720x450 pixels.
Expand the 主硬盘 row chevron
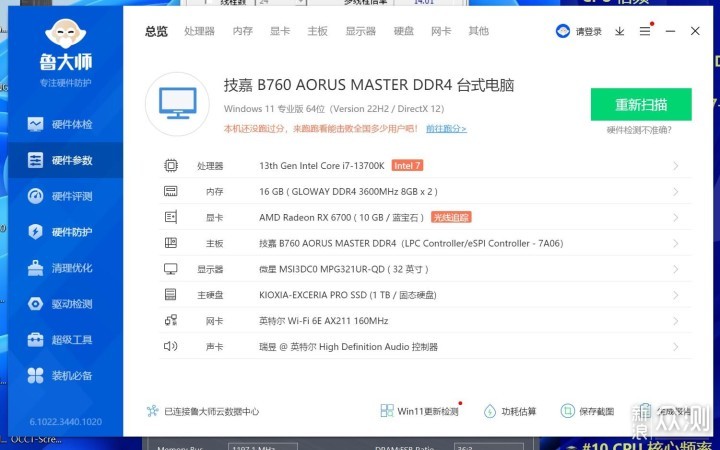pyautogui.click(x=675, y=295)
